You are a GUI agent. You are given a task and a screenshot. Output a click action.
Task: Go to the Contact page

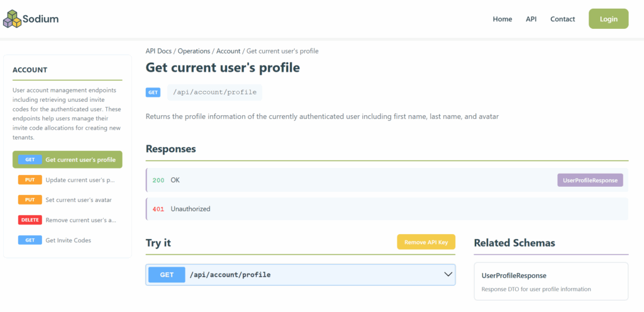tap(562, 19)
